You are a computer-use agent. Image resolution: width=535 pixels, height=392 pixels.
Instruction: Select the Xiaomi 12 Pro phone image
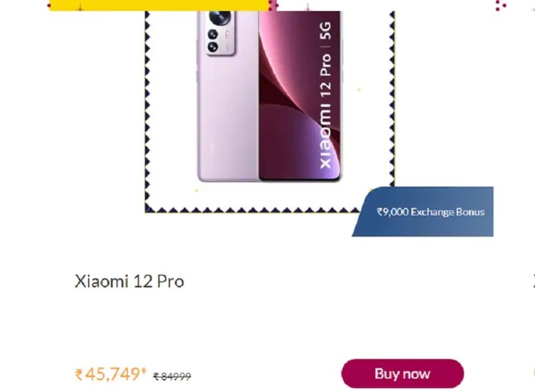click(x=270, y=96)
